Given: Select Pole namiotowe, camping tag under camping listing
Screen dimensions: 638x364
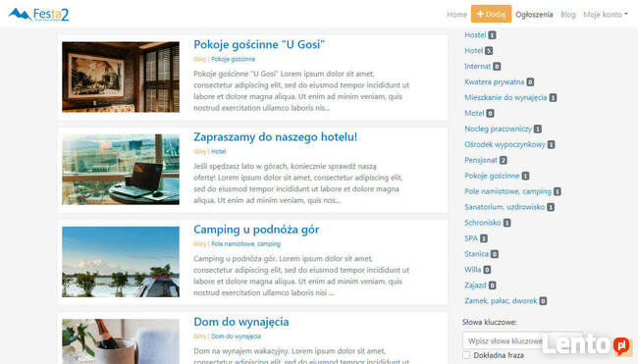Looking at the screenshot, I should [245, 243].
